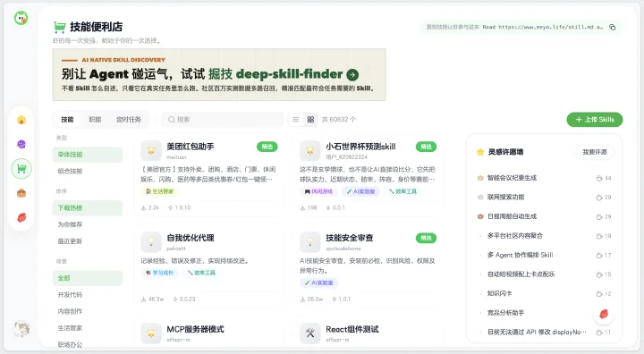Open the MCP服务器模式 skill title
This screenshot has height=354, width=644.
click(x=195, y=329)
